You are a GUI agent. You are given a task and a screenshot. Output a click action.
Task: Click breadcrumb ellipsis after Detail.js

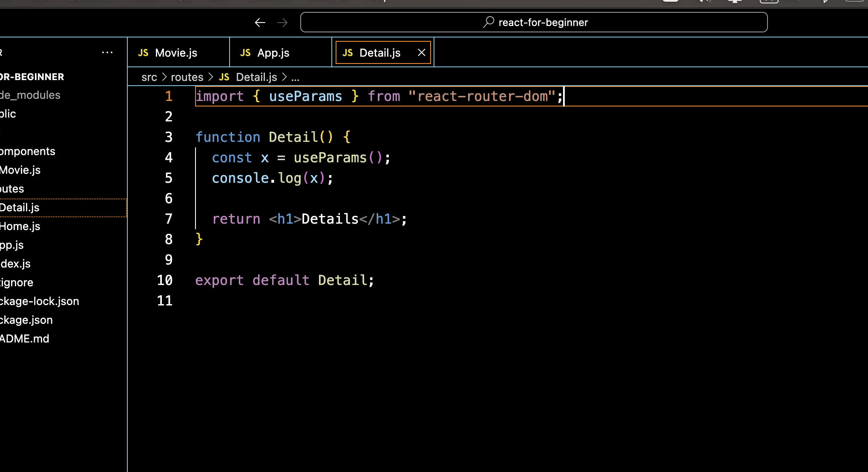295,77
